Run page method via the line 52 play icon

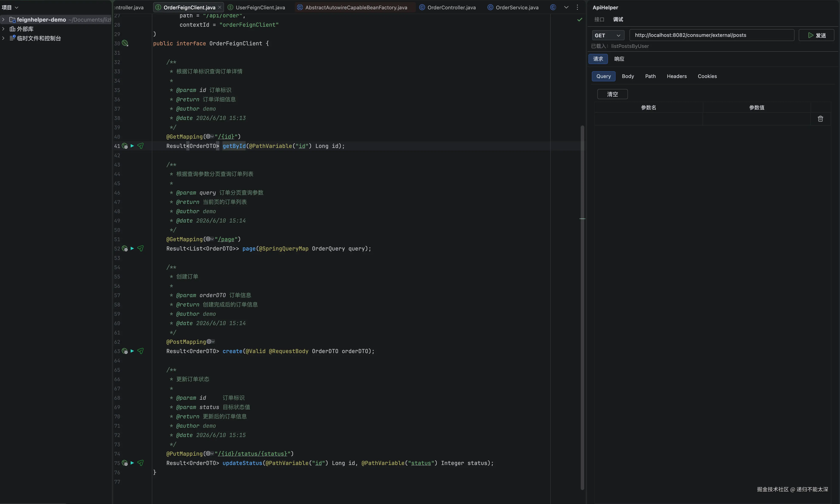pos(132,248)
